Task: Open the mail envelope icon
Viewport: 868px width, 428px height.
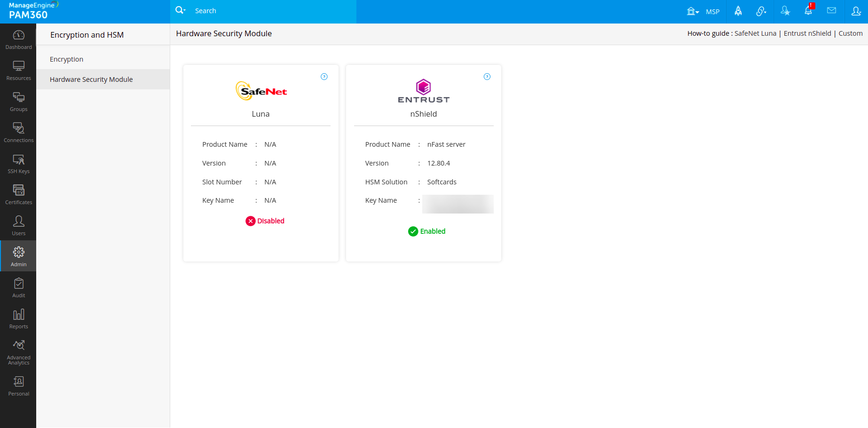Action: click(832, 10)
